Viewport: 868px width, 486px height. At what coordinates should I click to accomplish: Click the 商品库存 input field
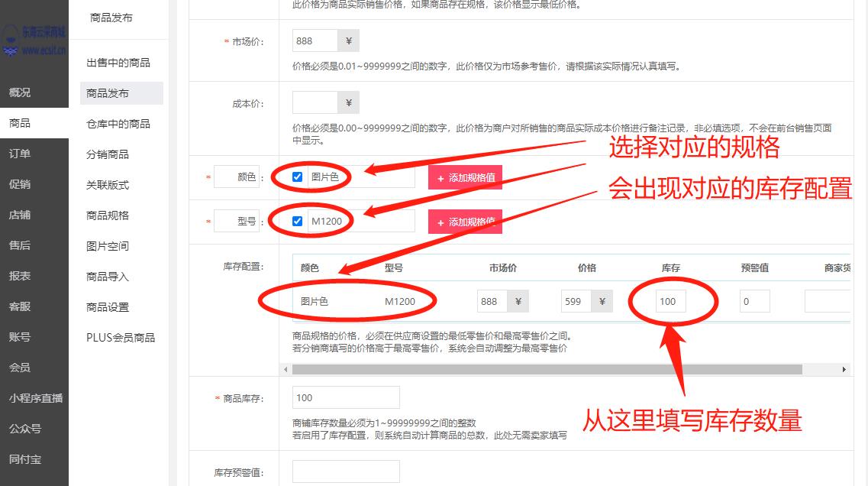click(346, 397)
